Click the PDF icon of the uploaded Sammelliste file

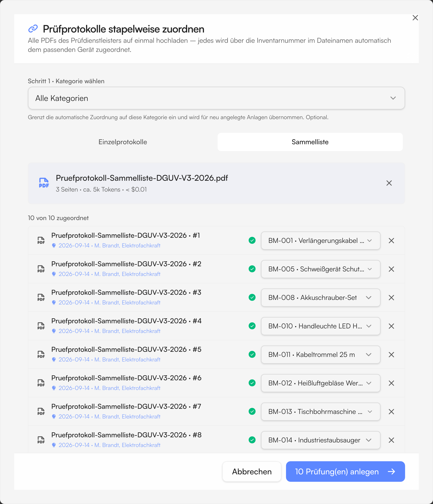(44, 183)
